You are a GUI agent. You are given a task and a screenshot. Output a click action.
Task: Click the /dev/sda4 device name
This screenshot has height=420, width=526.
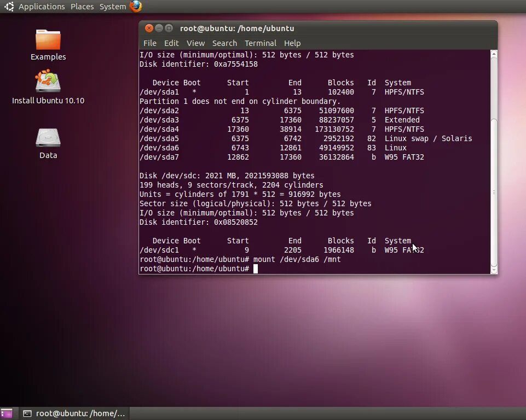(159, 130)
